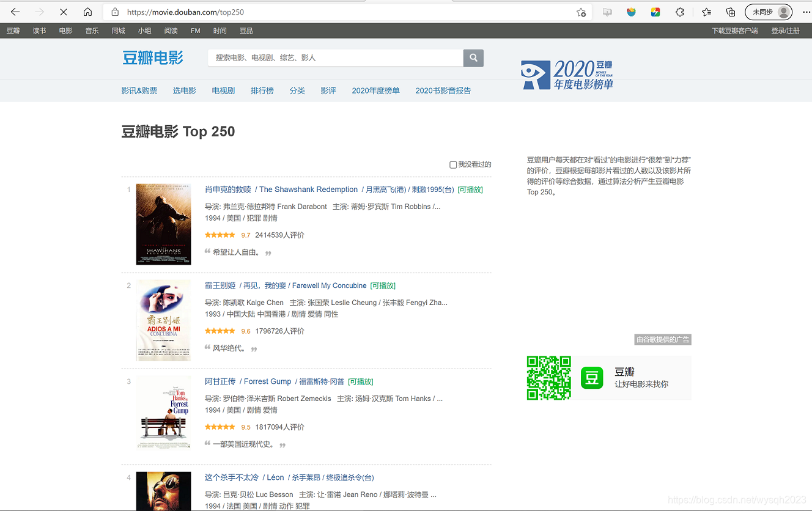This screenshot has height=511, width=812.
Task: Click 下载豆瓣客户端 link
Action: (735, 31)
